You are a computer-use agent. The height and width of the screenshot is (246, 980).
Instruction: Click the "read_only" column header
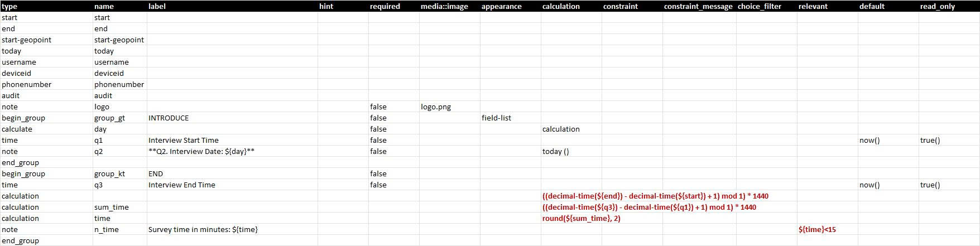coord(938,6)
